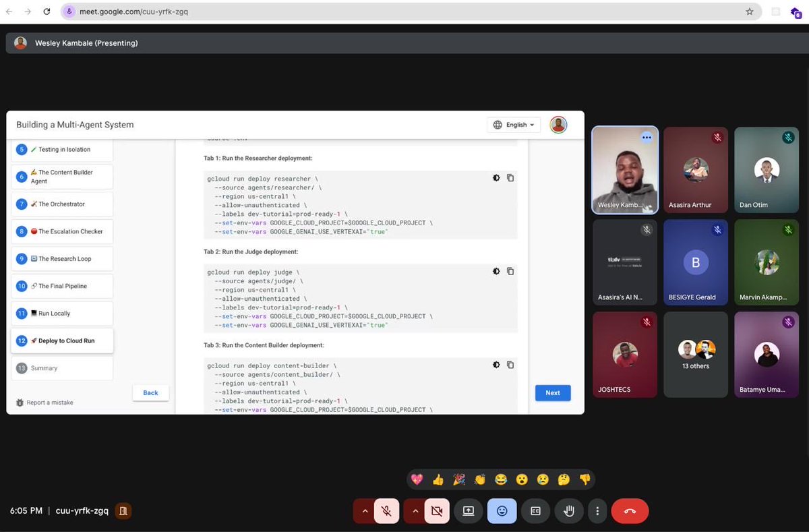Select Batamye Uma... participant tile
Screen dimensions: 809x532
(x=766, y=355)
